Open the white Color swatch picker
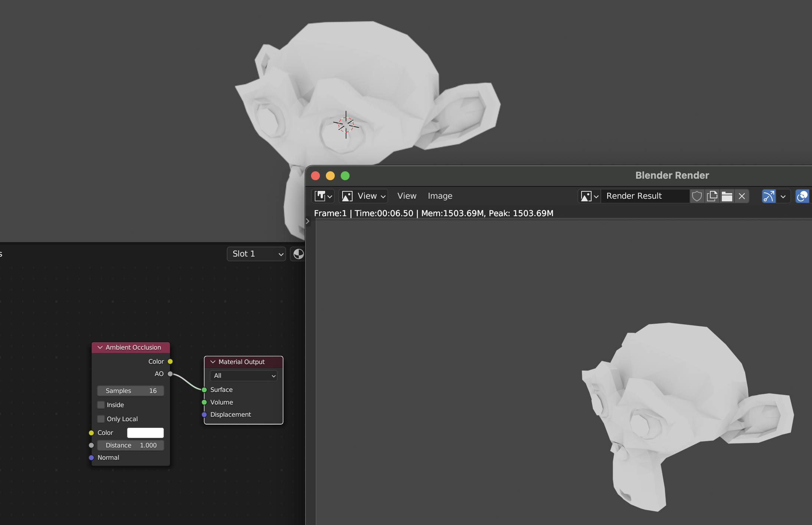 (x=145, y=433)
